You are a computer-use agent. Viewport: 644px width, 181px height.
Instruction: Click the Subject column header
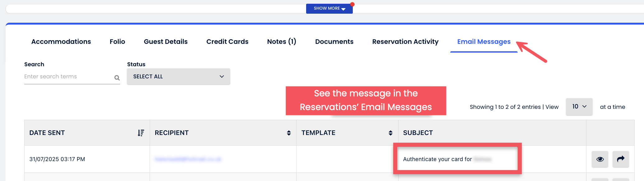click(x=418, y=133)
